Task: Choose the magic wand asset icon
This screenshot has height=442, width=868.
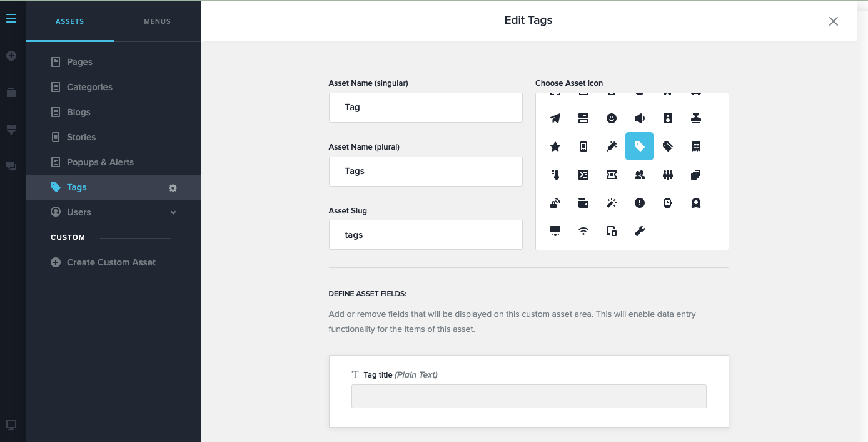Action: 612,203
